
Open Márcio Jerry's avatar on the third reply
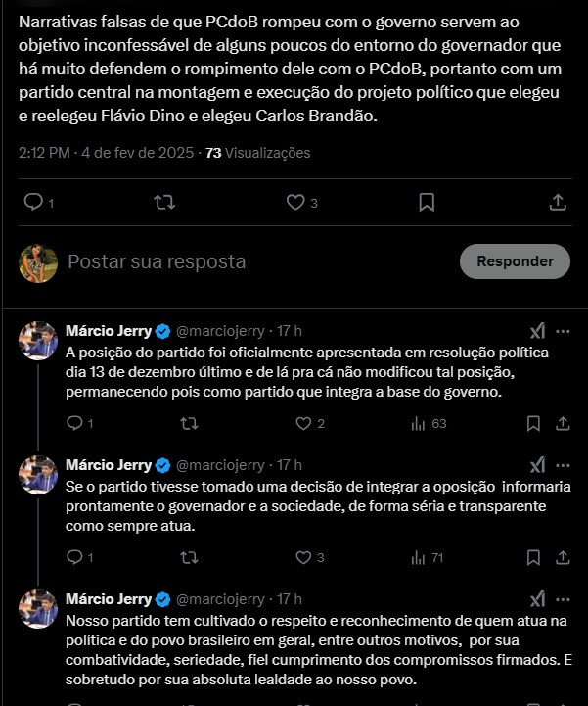click(37, 608)
